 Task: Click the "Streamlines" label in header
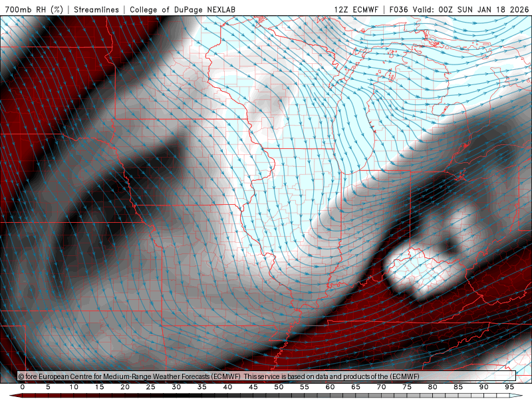(96, 9)
